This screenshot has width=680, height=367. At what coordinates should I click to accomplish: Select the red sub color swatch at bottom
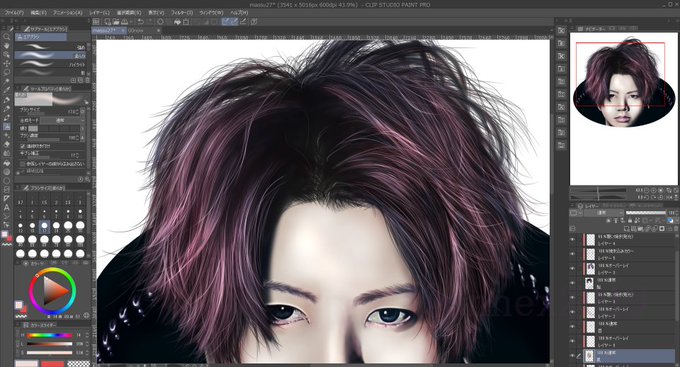[52, 364]
